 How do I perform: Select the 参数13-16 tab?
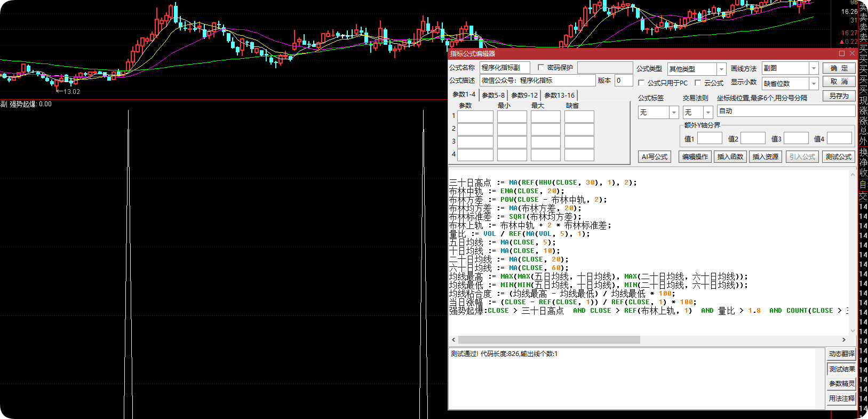[x=559, y=96]
